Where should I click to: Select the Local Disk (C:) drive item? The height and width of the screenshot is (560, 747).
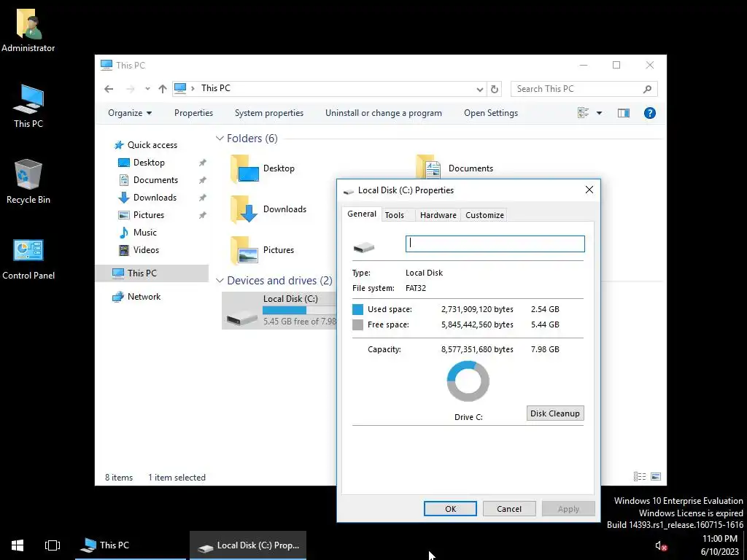coord(279,311)
